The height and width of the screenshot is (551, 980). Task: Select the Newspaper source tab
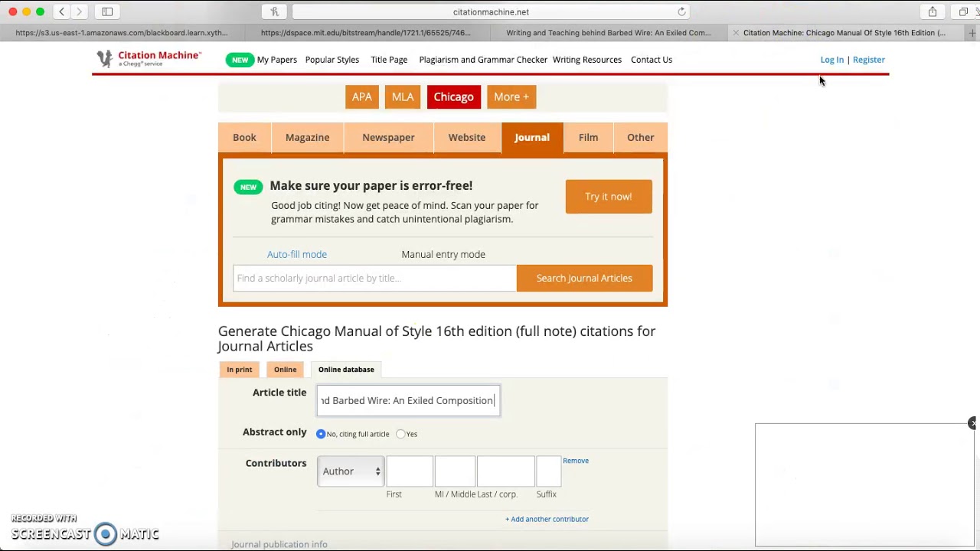click(x=388, y=138)
